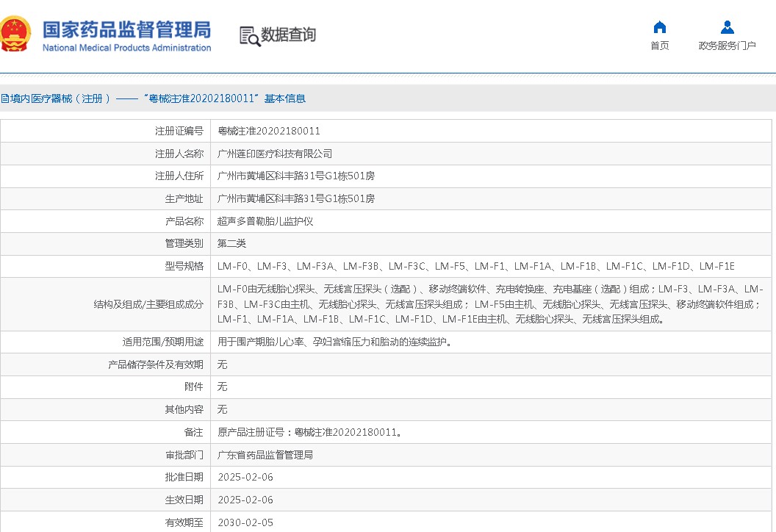Click the 型号规格 model list value
This screenshot has height=532, width=776.
[x=476, y=266]
